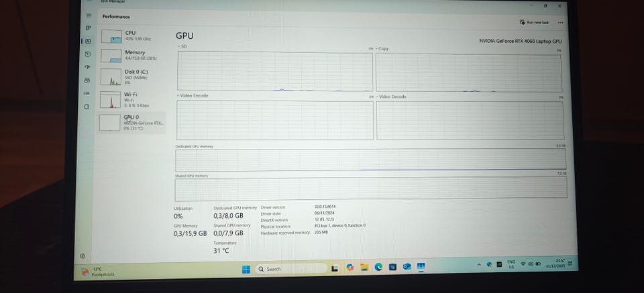
Task: Open the more options ellipsis menu
Action: pyautogui.click(x=561, y=23)
